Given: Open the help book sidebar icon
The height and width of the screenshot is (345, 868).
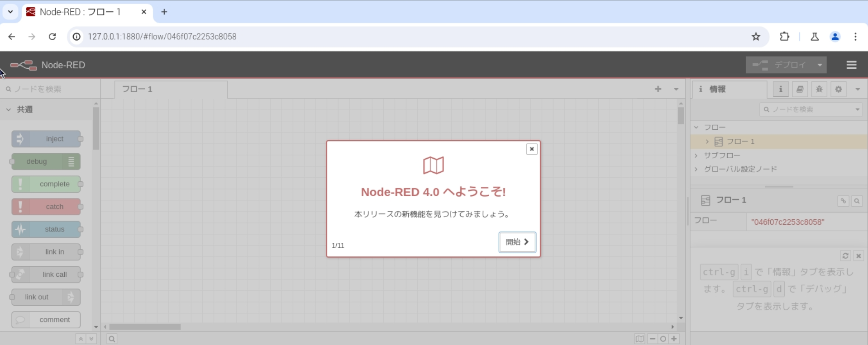Looking at the screenshot, I should tap(800, 89).
